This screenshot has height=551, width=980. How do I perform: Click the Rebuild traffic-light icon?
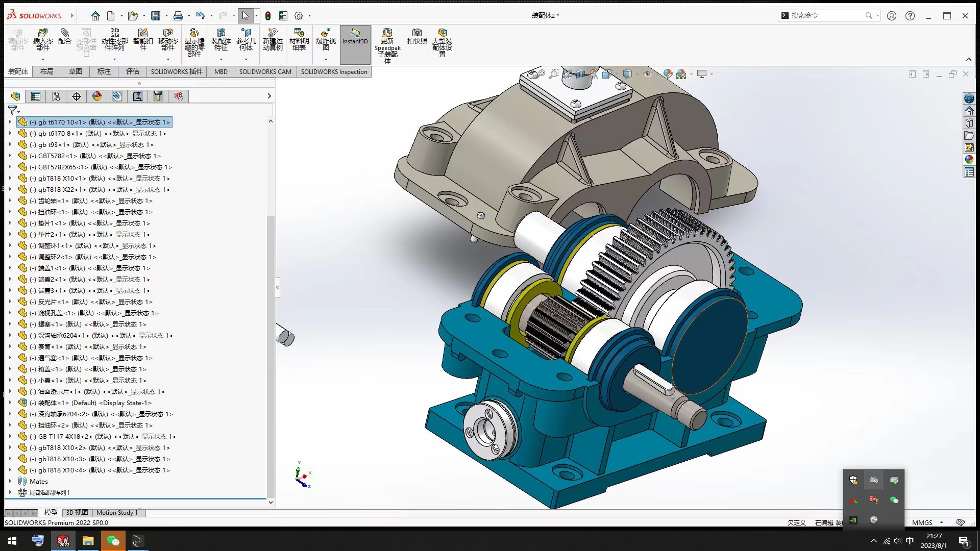268,16
